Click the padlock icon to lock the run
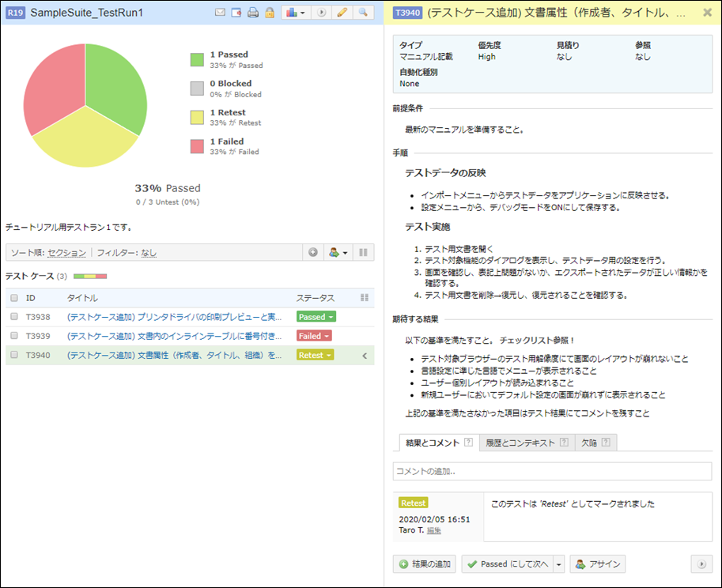 269,13
